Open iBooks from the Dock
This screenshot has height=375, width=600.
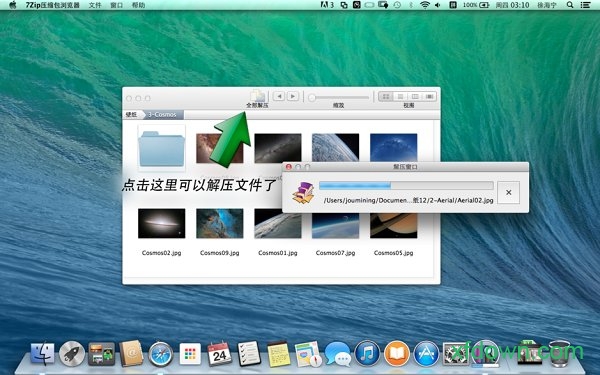click(397, 354)
